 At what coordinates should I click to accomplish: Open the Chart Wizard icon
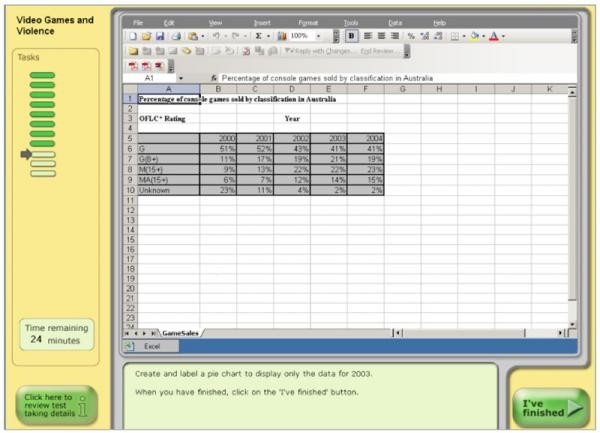point(282,36)
